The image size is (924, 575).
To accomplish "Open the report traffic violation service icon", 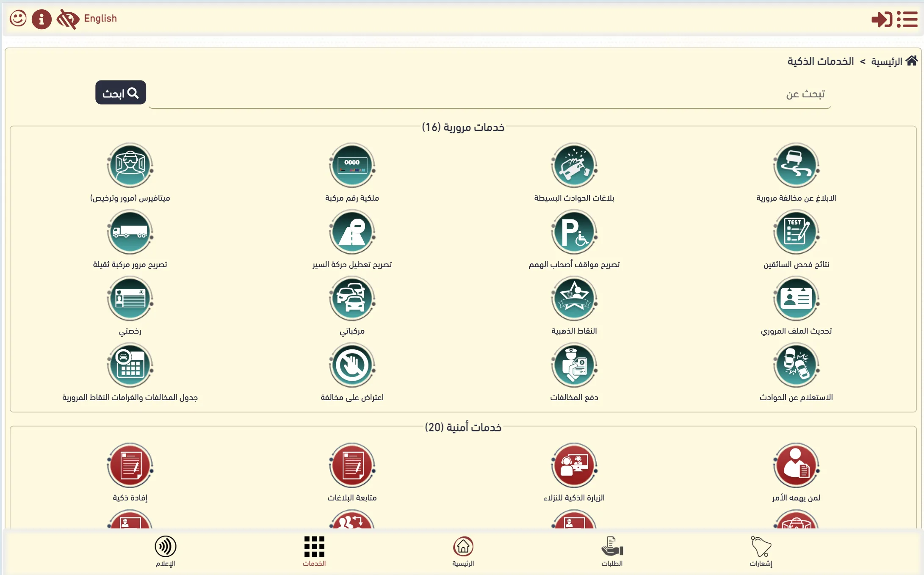I will pos(796,166).
